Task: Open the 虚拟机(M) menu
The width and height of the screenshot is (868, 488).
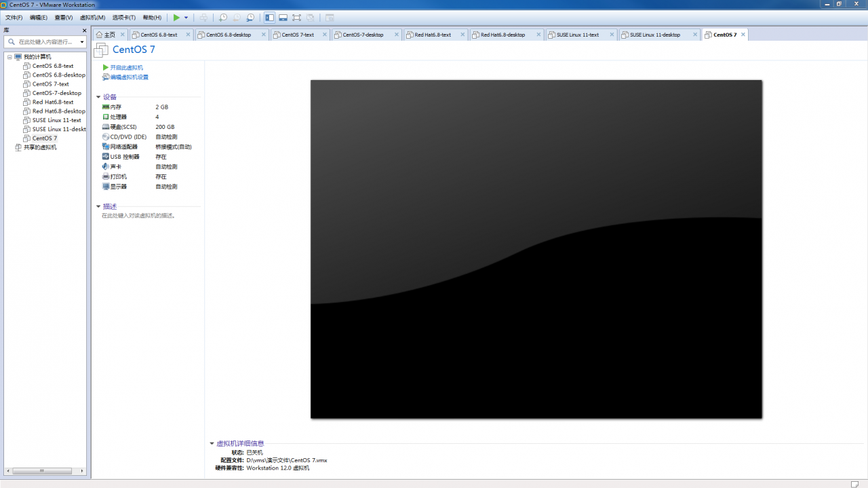Action: (92, 18)
